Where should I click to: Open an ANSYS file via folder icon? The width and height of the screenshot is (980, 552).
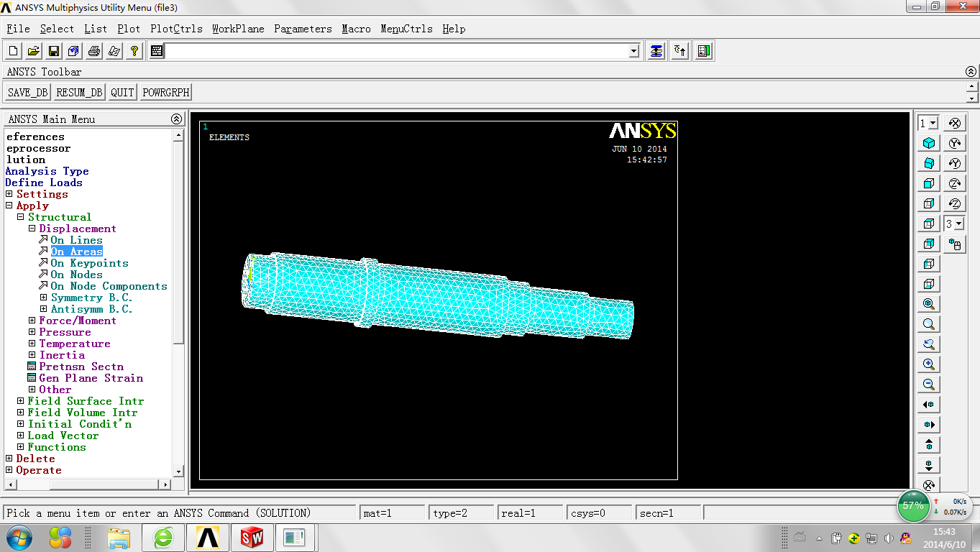[34, 51]
